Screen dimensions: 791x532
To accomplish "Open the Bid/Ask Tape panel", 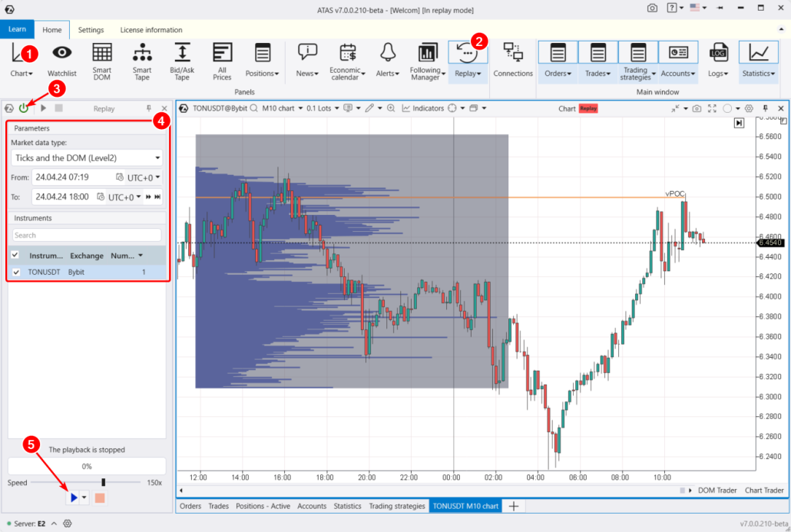I will 182,61.
